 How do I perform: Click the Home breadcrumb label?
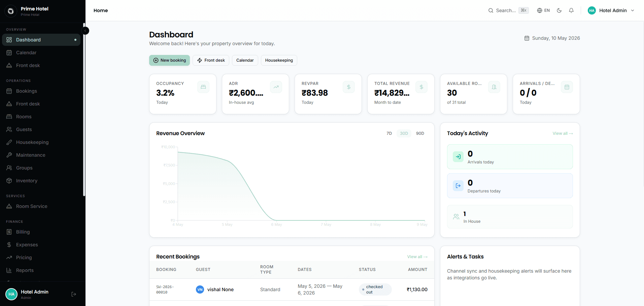101,10
